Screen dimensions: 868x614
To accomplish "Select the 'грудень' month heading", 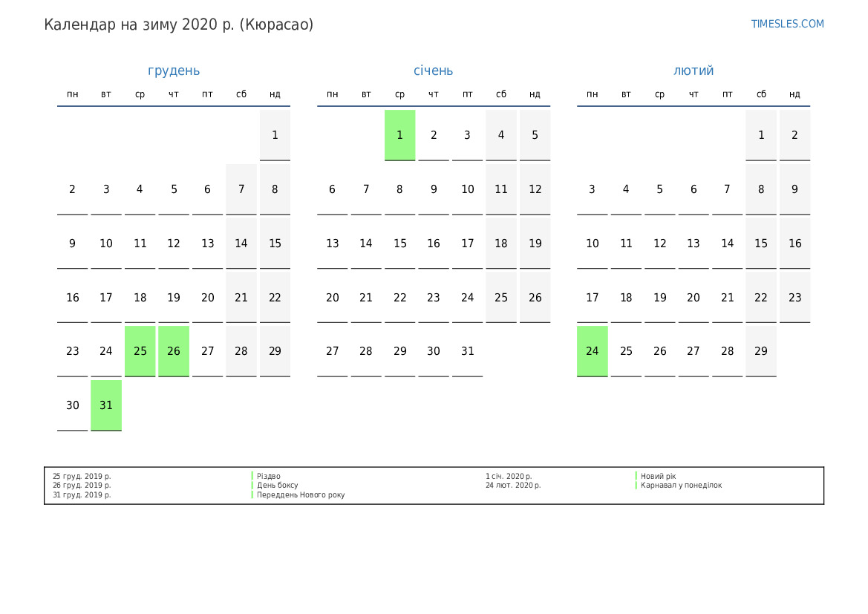I will click(174, 71).
